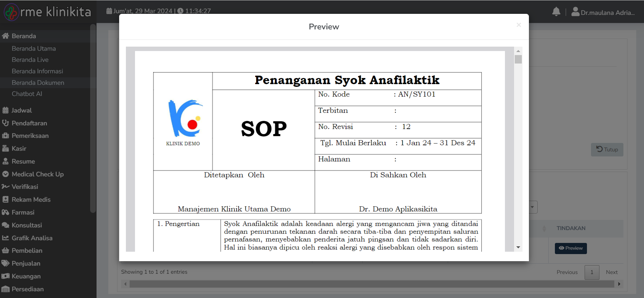The height and width of the screenshot is (298, 644).
Task: Close the Preview dialog with X
Action: tap(518, 25)
